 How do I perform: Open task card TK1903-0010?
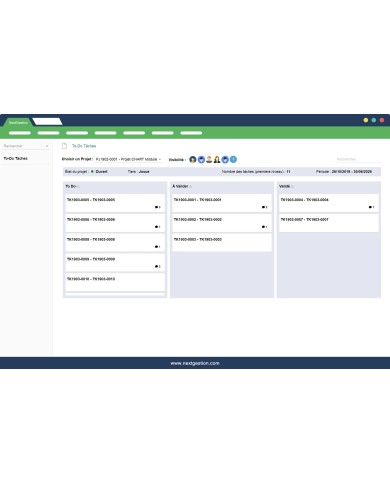(x=115, y=282)
